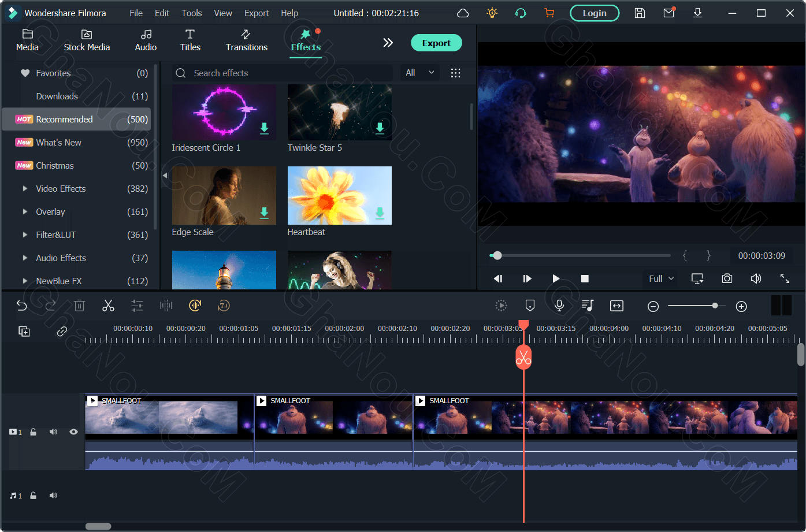806x532 pixels.
Task: Select the Iridescent Circle 1 effect thumbnail
Action: tap(224, 112)
